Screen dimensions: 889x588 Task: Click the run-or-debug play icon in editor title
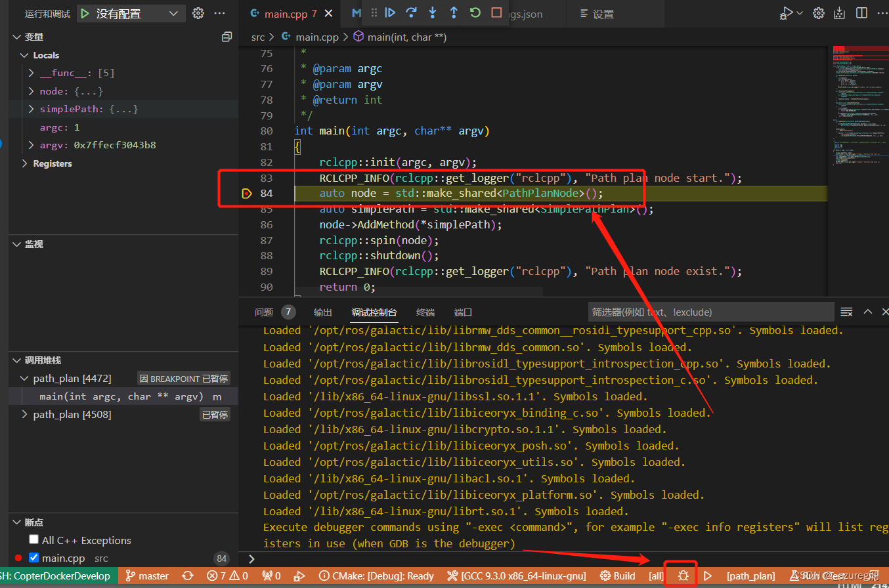click(x=785, y=13)
